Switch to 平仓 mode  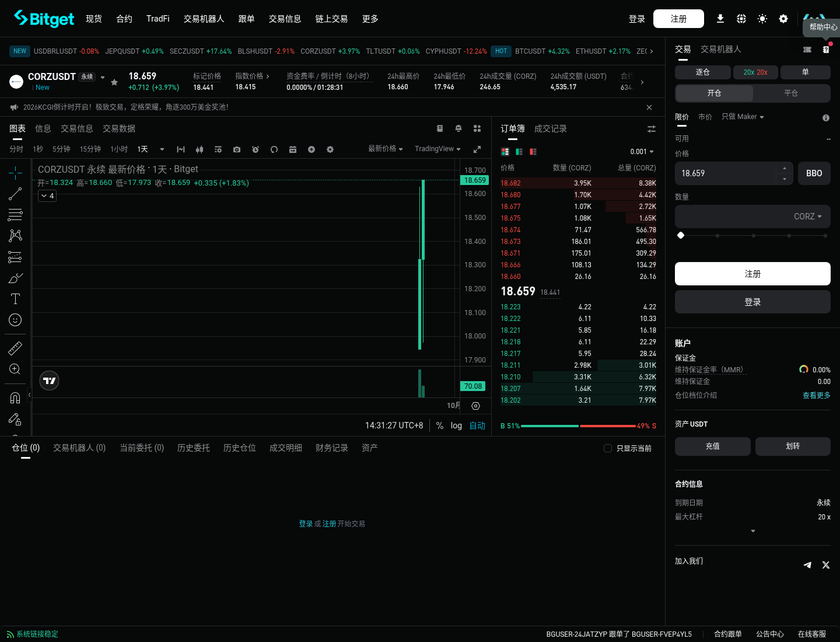pyautogui.click(x=791, y=93)
